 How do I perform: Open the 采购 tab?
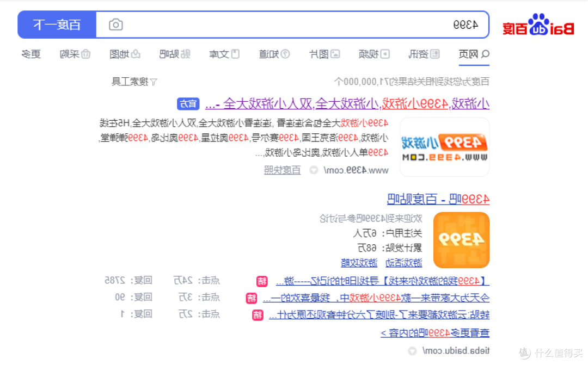click(75, 54)
